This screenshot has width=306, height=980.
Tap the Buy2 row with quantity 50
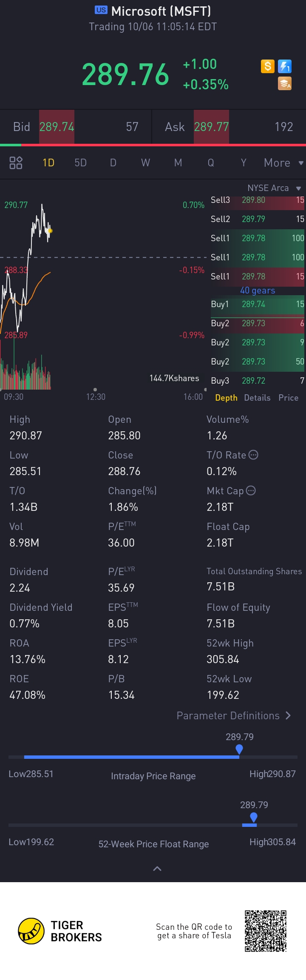(x=258, y=362)
